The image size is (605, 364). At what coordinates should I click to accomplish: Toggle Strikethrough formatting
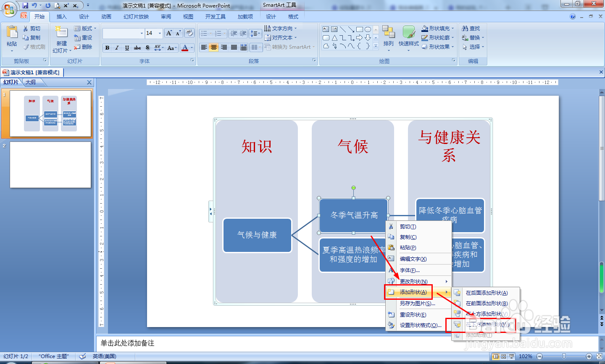coord(137,48)
